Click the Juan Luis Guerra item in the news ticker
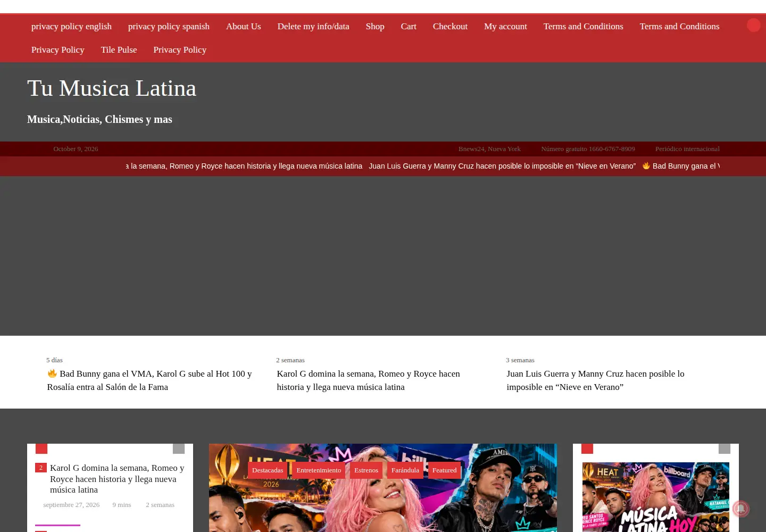This screenshot has height=532, width=766. click(x=502, y=166)
